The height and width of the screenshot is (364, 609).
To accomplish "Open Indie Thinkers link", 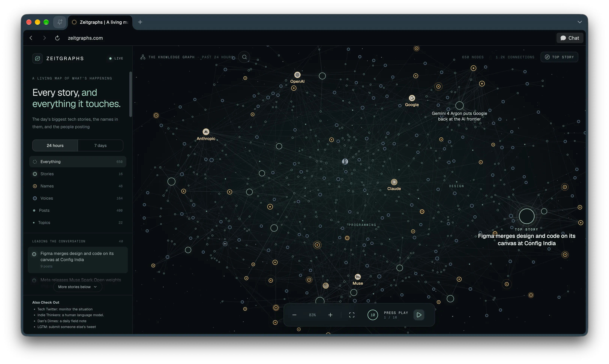I will (71, 315).
